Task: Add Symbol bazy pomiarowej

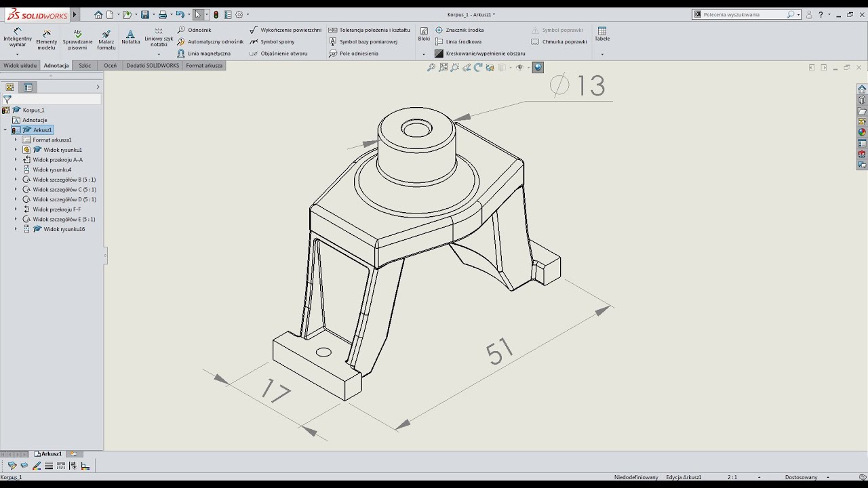Action: (363, 41)
